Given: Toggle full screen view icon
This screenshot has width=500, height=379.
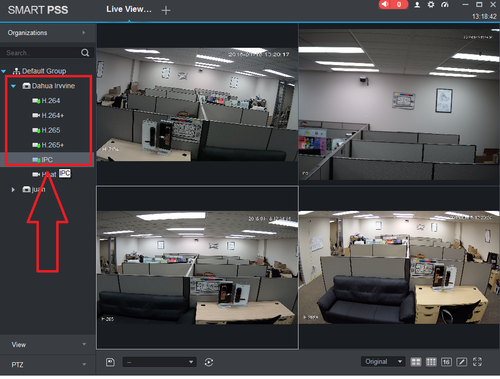Looking at the screenshot, I should point(477,362).
